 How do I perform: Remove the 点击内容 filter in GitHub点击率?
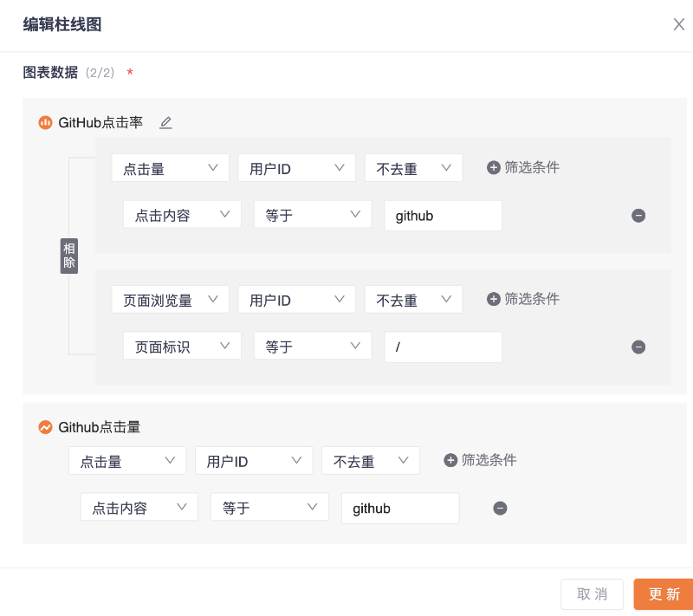coord(638,216)
